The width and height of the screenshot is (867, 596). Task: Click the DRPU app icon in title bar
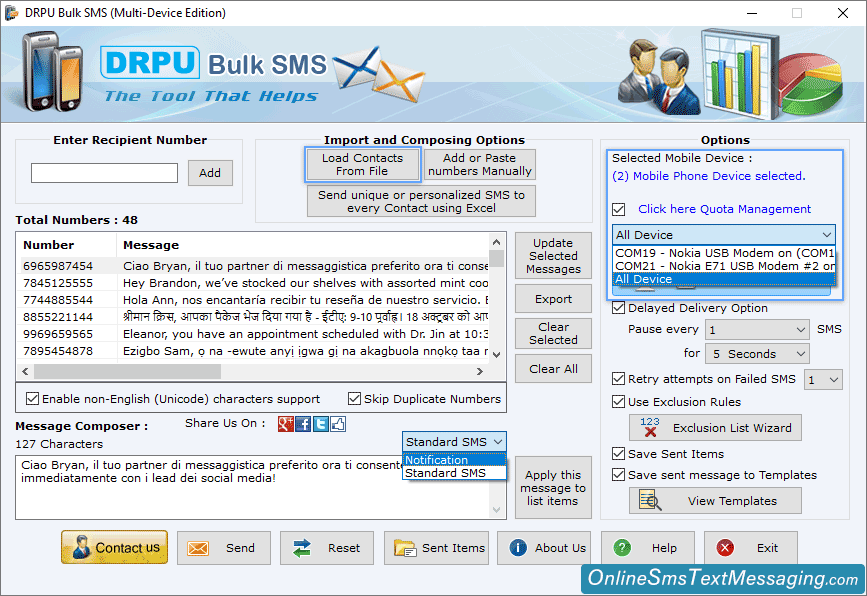pos(11,12)
